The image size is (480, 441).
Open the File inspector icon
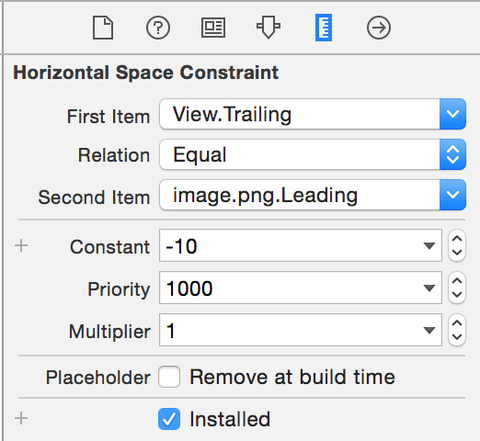(x=103, y=28)
